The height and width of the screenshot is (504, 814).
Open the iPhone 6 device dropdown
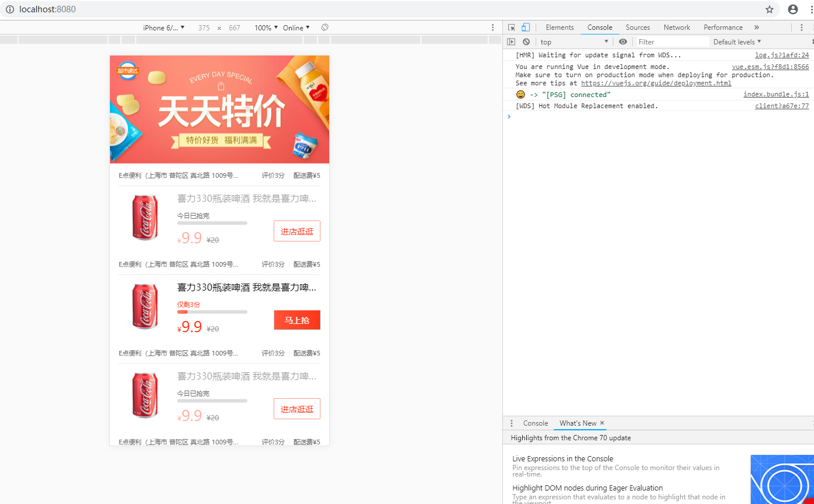(x=163, y=27)
